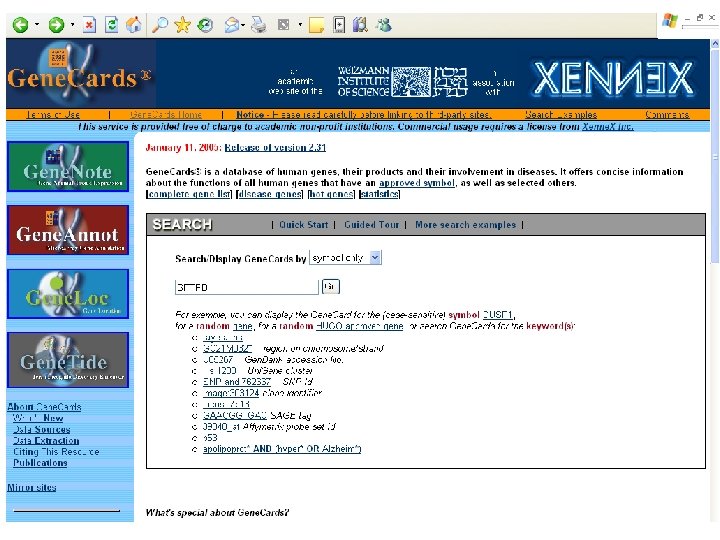Viewport: 720px width, 540px height.
Task: Follow the approved symbol link
Action: click(416, 183)
